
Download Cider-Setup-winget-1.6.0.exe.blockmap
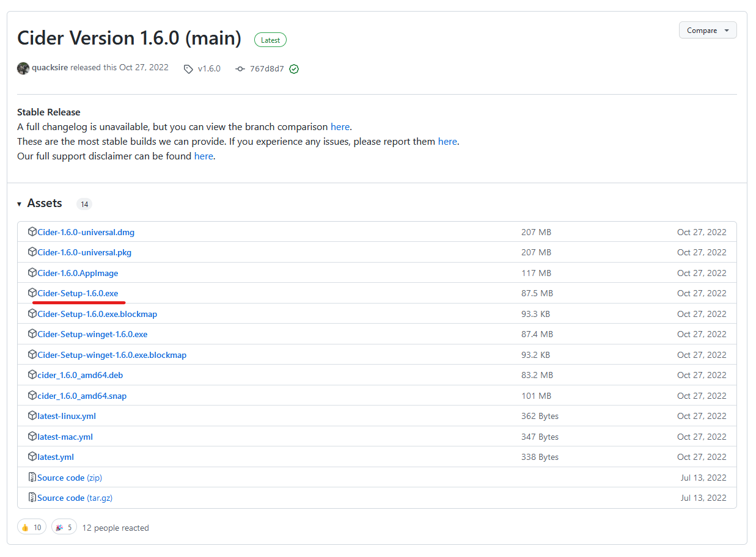(112, 355)
